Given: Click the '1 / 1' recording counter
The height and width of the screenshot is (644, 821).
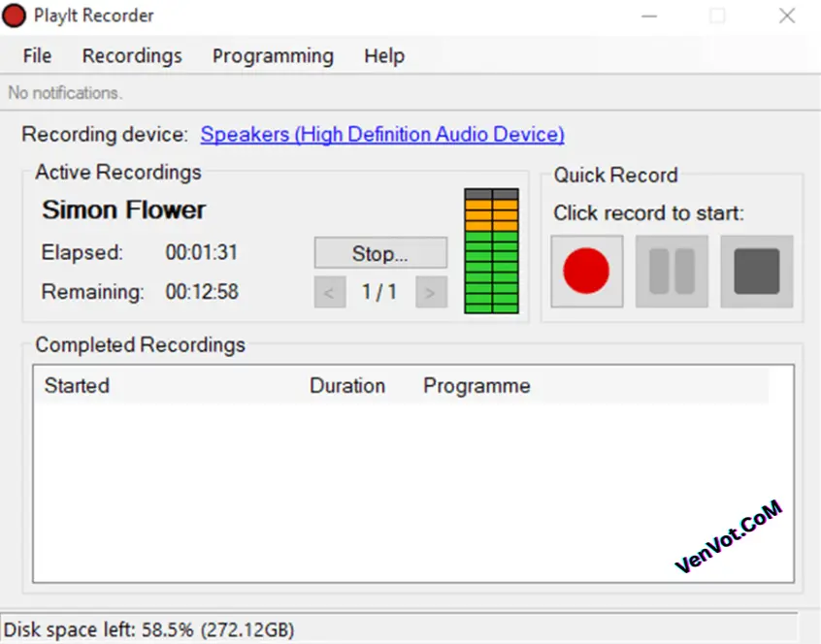Looking at the screenshot, I should (379, 291).
